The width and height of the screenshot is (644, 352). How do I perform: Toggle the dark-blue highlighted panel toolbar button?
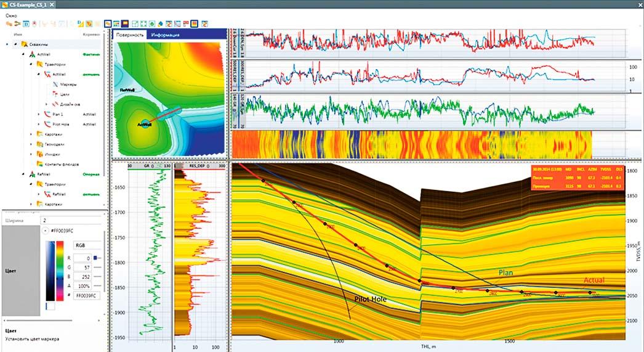124,23
